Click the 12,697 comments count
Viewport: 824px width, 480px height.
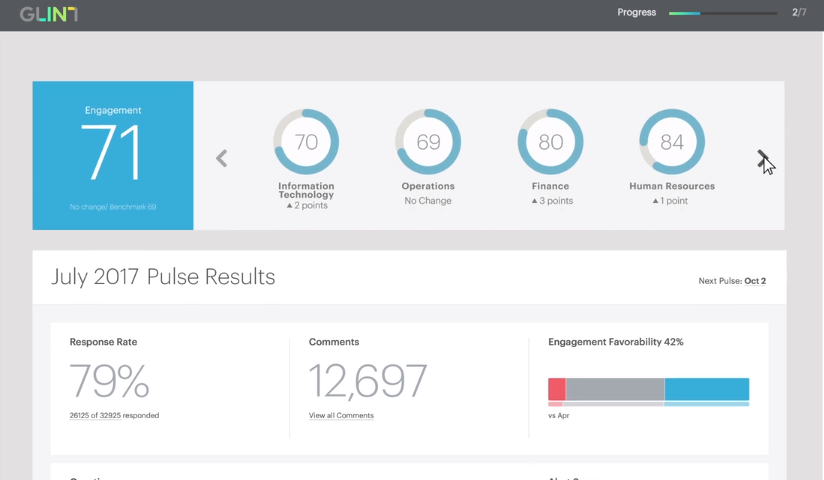coord(368,381)
